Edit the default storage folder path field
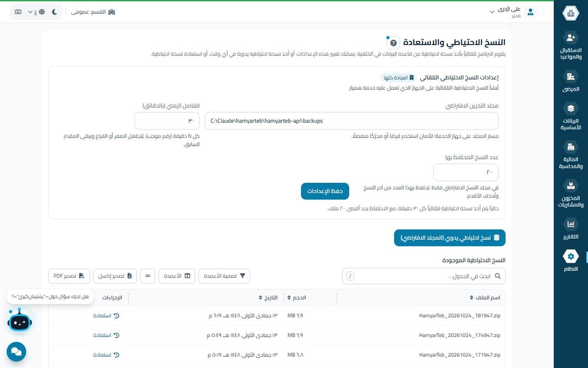 pyautogui.click(x=351, y=121)
